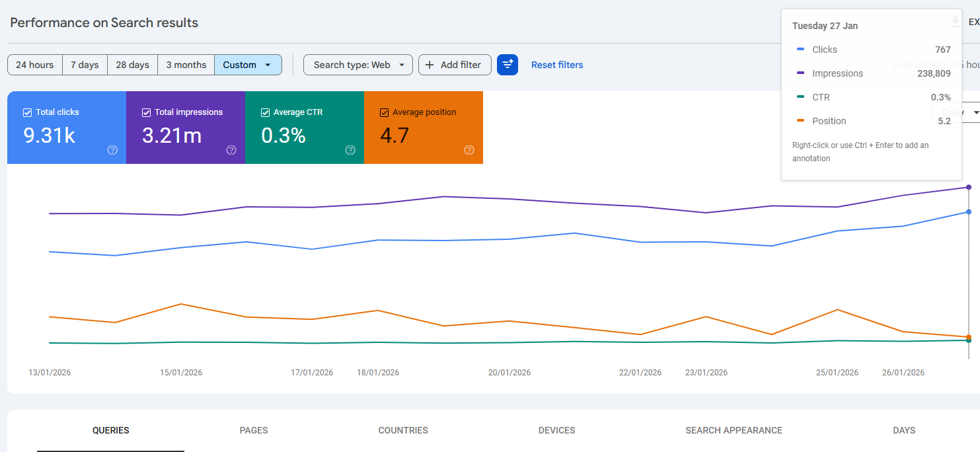Screen dimensions: 980x452
Task: Select the 24 hours date range
Action: point(35,65)
